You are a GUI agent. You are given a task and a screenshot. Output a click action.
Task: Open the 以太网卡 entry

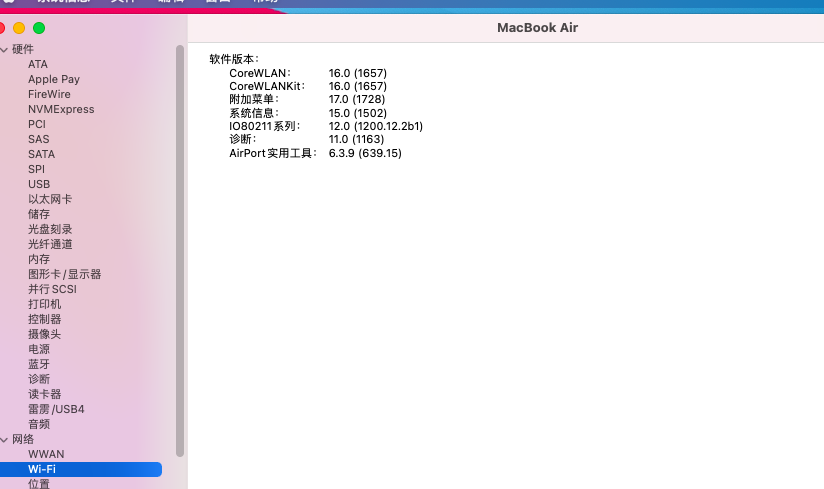click(x=50, y=199)
